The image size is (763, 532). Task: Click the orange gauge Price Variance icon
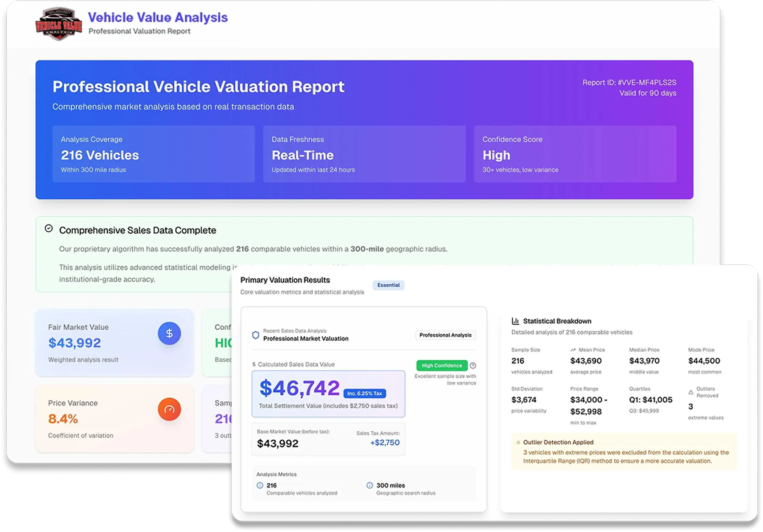click(x=169, y=410)
